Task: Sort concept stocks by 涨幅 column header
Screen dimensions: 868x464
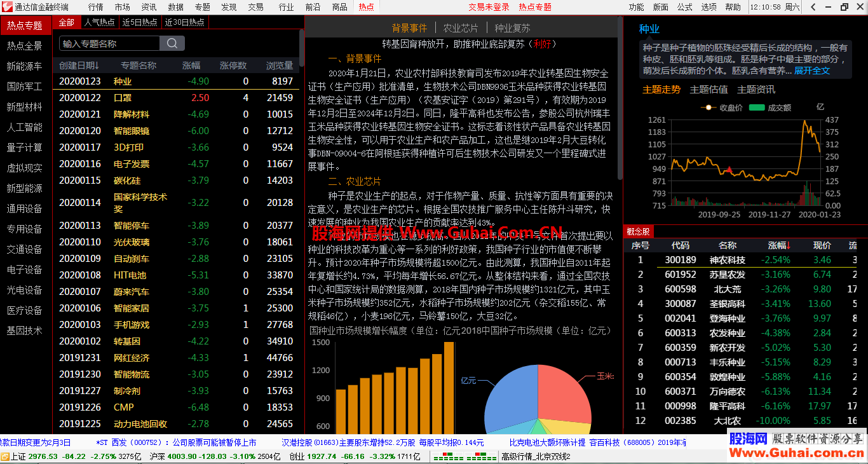Action: point(779,245)
